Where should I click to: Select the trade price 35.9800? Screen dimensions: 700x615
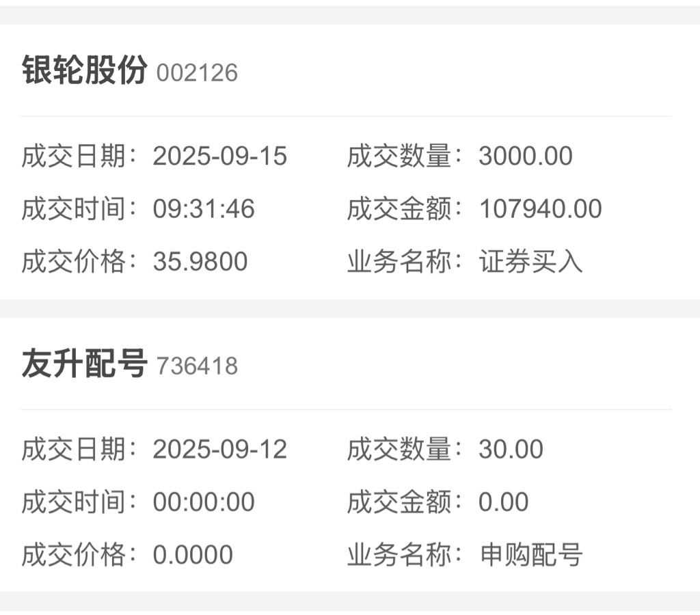pos(200,261)
